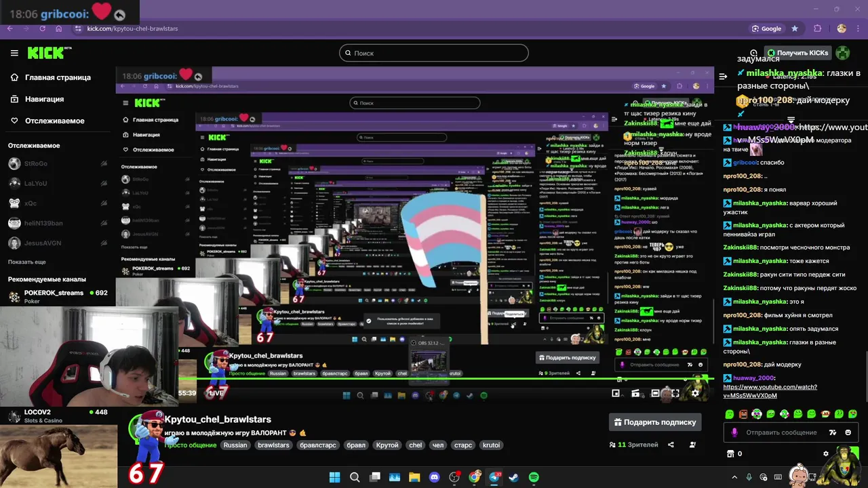
Task: Open Steam from the taskbar
Action: [x=513, y=477]
